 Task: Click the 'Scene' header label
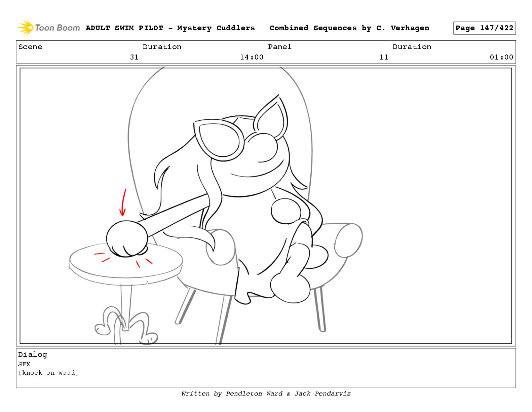[x=30, y=47]
